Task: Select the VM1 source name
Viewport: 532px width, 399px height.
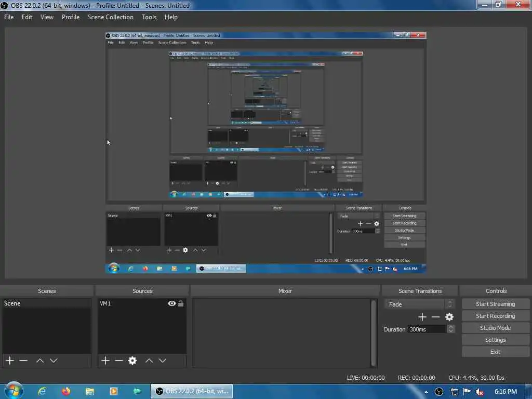Action: pyautogui.click(x=105, y=303)
